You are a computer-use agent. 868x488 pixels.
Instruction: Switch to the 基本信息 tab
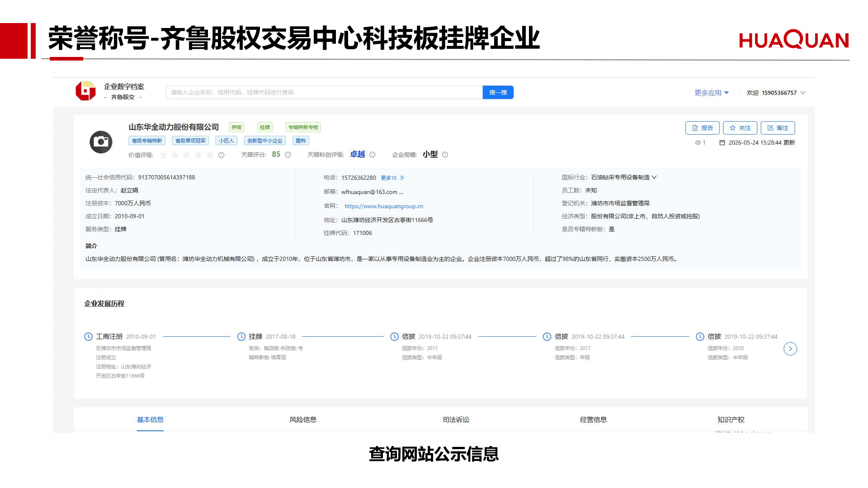click(x=150, y=420)
